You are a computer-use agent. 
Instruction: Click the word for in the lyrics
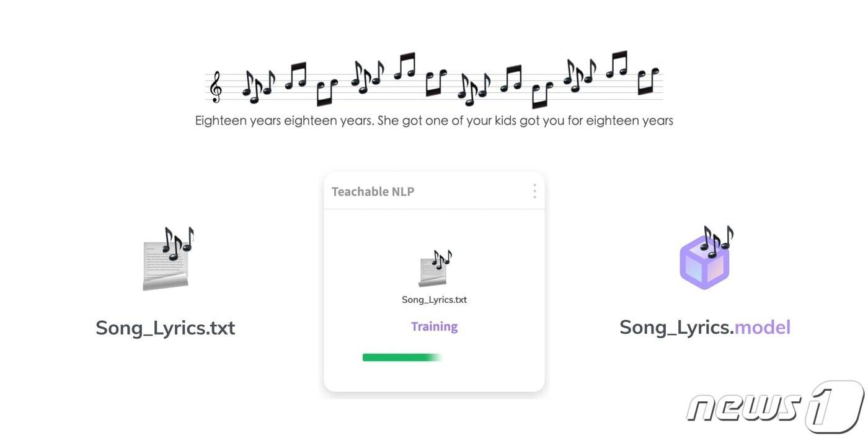point(575,121)
